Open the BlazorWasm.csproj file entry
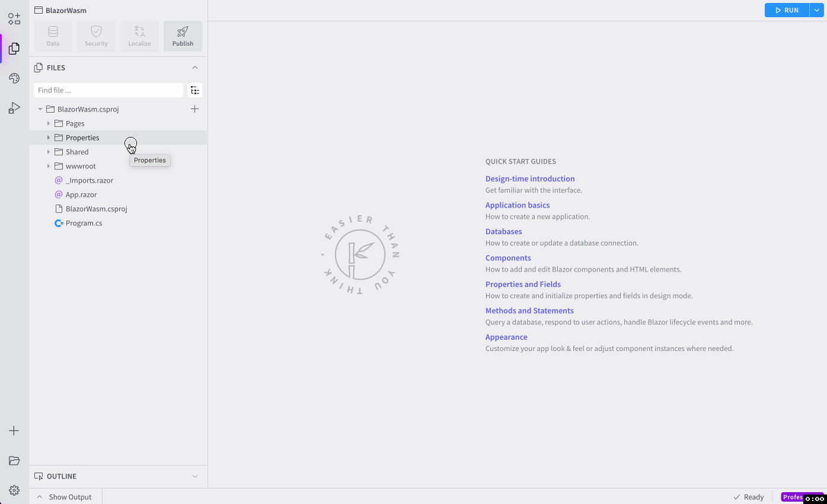The width and height of the screenshot is (827, 504). [x=97, y=209]
